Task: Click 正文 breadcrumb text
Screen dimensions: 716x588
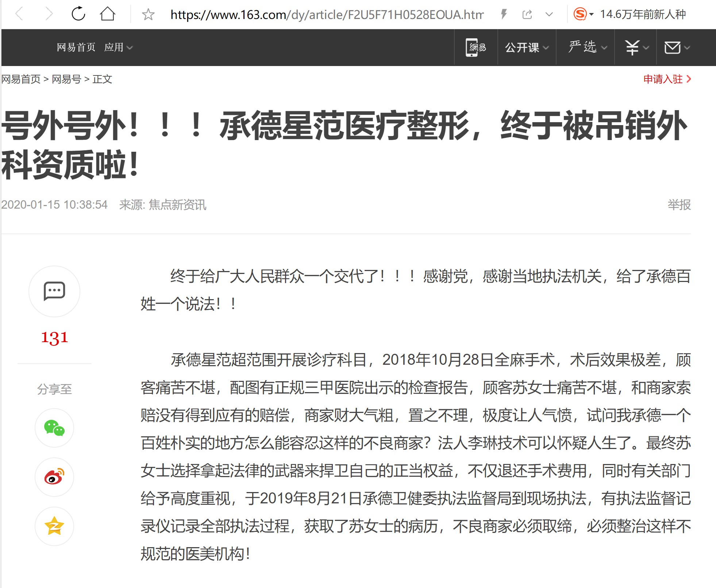Action: click(x=102, y=79)
